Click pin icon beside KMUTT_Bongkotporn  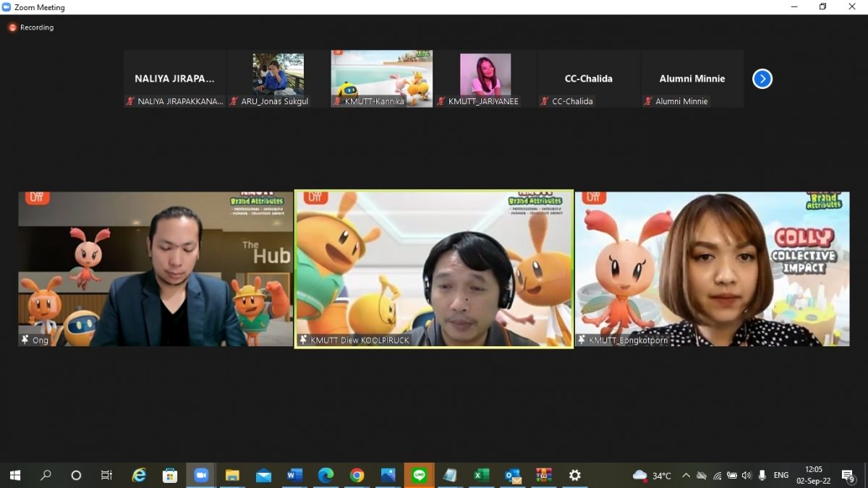582,340
